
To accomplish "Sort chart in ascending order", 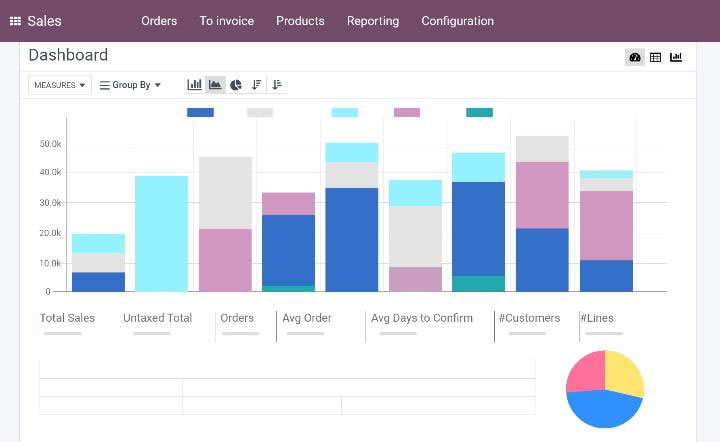I will tap(277, 85).
